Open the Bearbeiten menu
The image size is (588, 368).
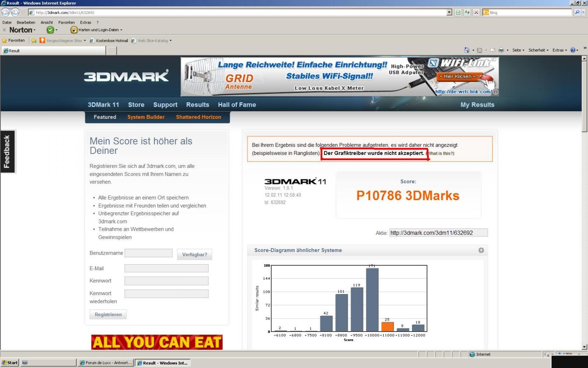(x=26, y=22)
